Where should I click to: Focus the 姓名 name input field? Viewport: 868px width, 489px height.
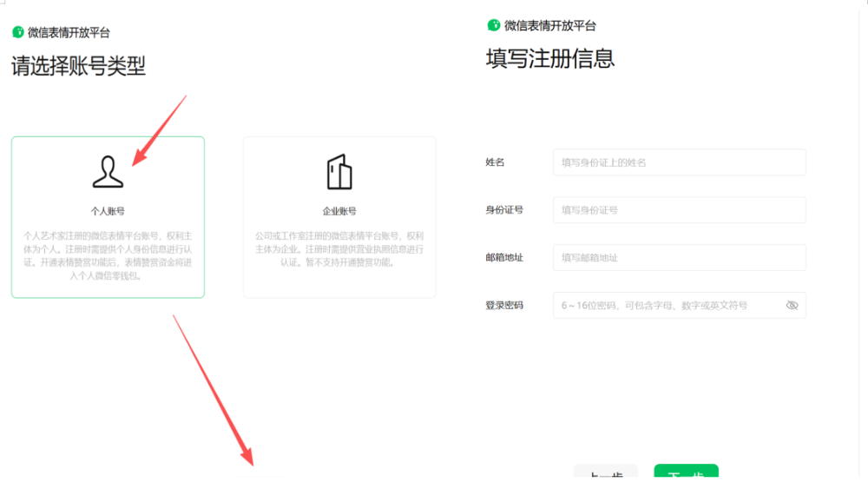(x=679, y=162)
